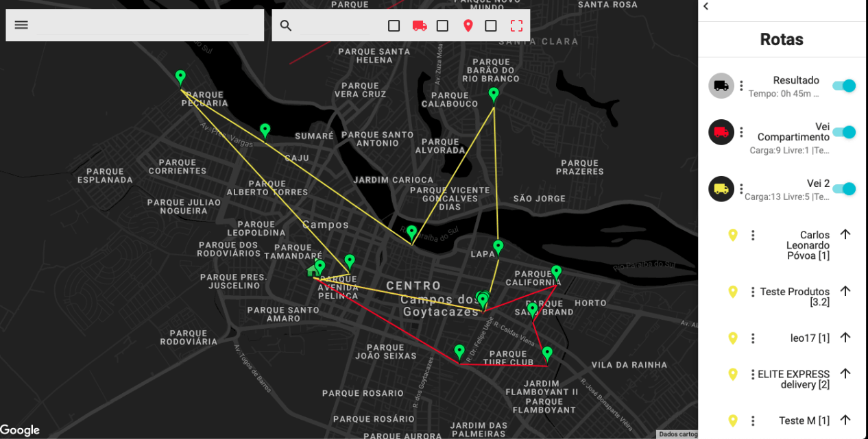This screenshot has height=439, width=868.
Task: Click the red truck icon in toolbar
Action: [420, 25]
